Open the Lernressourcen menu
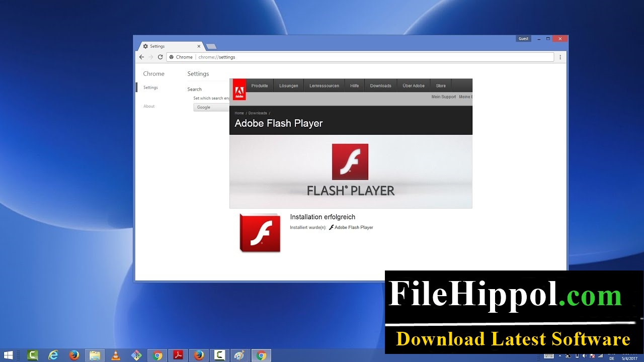Image resolution: width=644 pixels, height=362 pixels. point(324,85)
